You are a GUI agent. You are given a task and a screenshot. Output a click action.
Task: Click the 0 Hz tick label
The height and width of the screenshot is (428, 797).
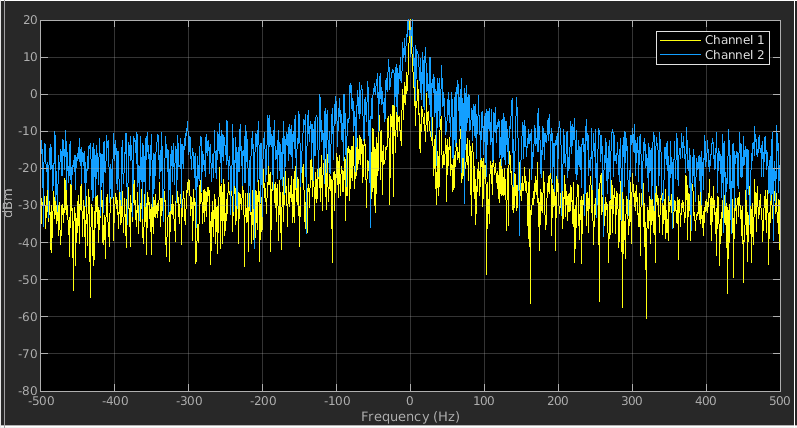[x=410, y=401]
